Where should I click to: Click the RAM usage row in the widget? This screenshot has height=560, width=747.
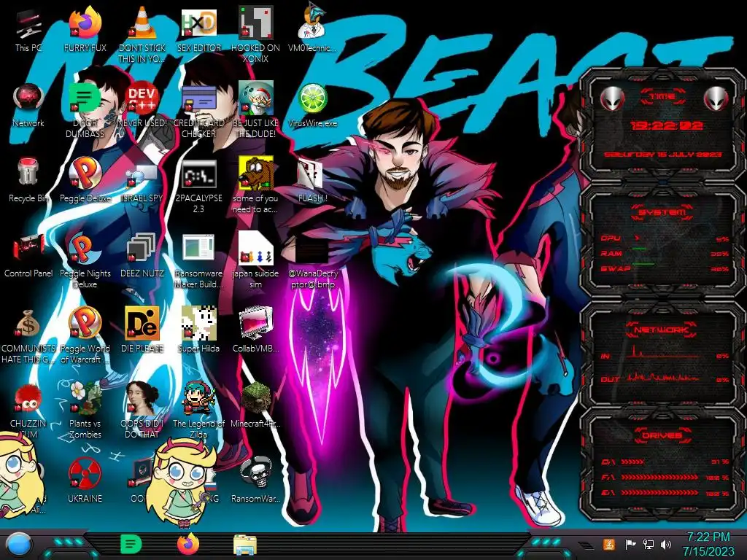coord(665,253)
